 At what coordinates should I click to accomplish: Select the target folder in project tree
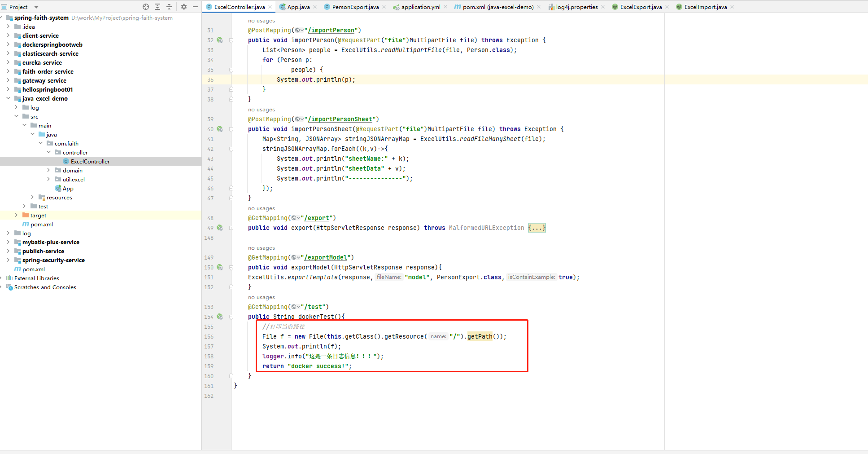[x=38, y=215]
